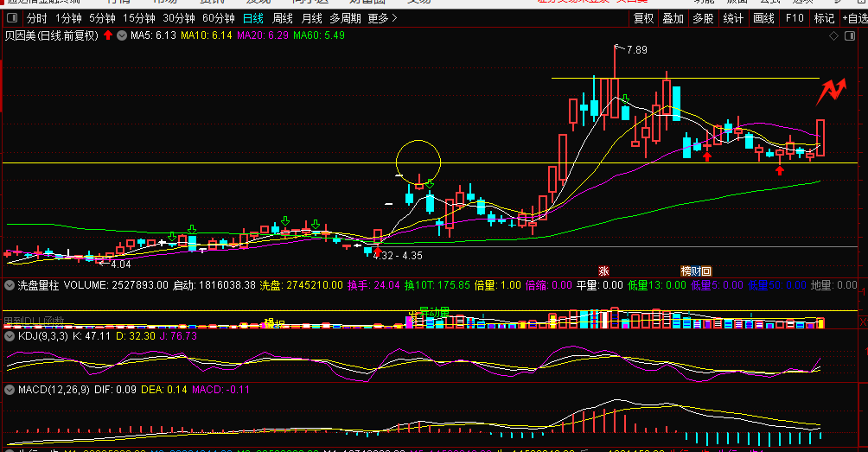The image size is (868, 452).
Task: Click the 地量: 0.00 value
Action: coord(833,285)
